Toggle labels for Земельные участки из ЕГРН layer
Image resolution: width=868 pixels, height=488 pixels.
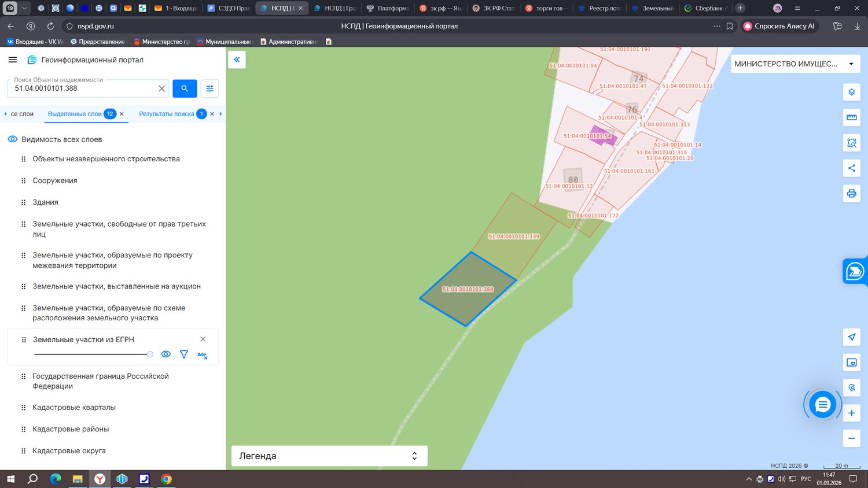[x=202, y=355]
